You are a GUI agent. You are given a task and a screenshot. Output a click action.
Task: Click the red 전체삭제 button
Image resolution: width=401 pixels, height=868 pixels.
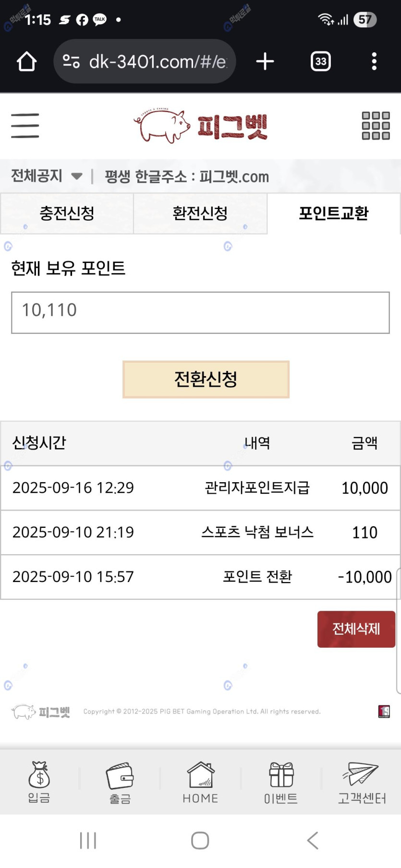(x=356, y=629)
